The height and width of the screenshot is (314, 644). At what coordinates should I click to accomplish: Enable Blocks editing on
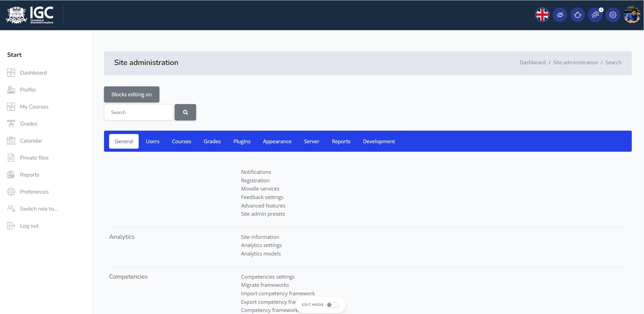point(132,94)
